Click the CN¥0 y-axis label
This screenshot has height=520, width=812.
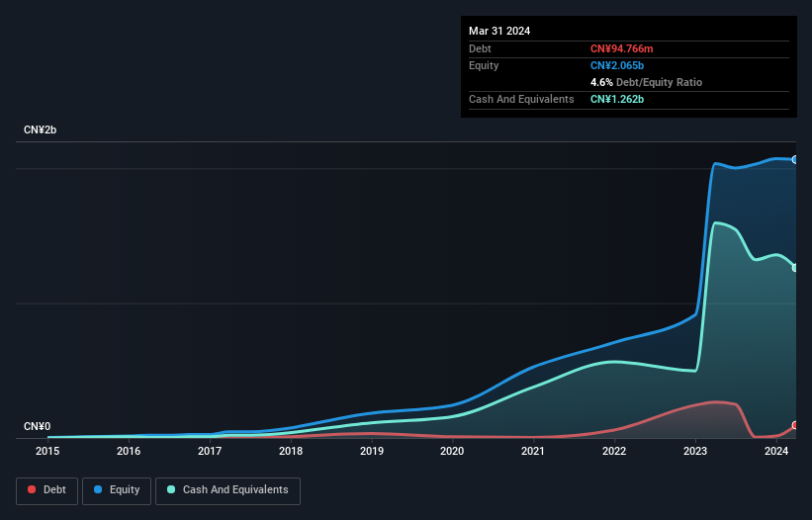tap(38, 426)
